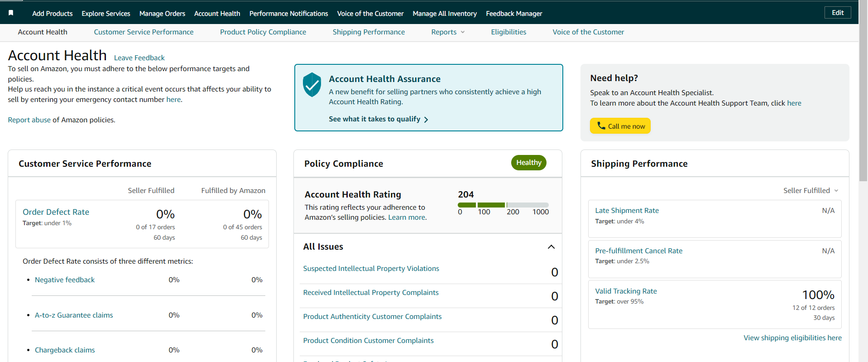This screenshot has height=362, width=868.
Task: Click the '0 of 17 orders' text
Action: click(x=155, y=227)
